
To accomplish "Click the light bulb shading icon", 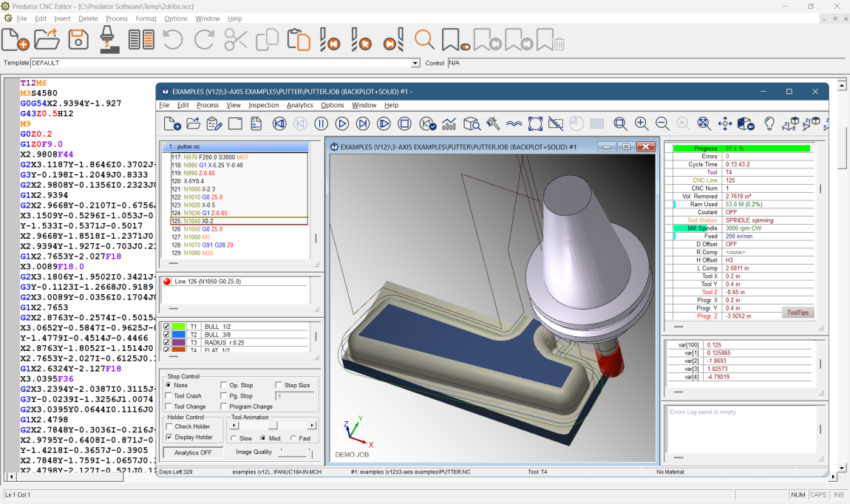I will point(769,124).
